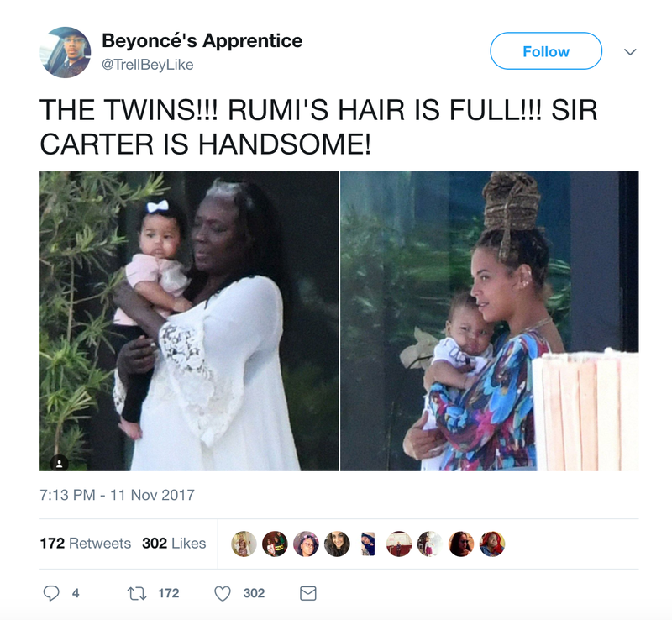Open first liker's avatar in the row
The width and height of the screenshot is (672, 620).
coord(244,544)
